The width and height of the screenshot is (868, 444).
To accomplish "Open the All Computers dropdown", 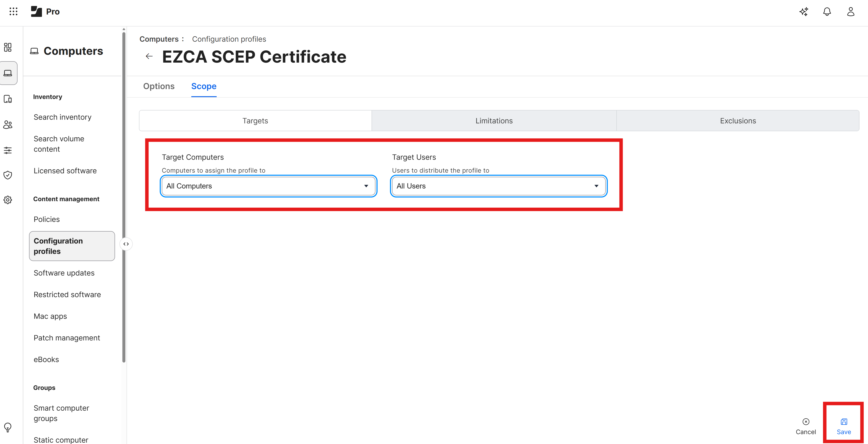I will pyautogui.click(x=268, y=186).
